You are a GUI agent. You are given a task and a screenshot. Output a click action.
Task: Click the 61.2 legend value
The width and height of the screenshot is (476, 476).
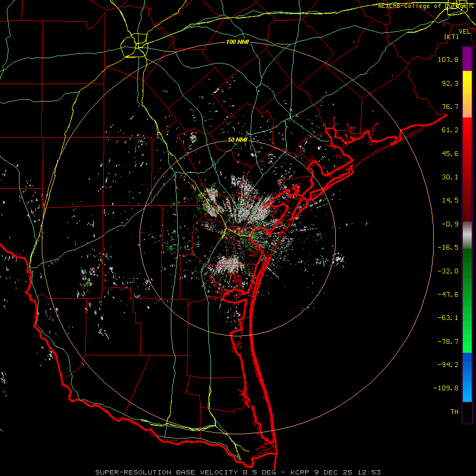point(450,130)
